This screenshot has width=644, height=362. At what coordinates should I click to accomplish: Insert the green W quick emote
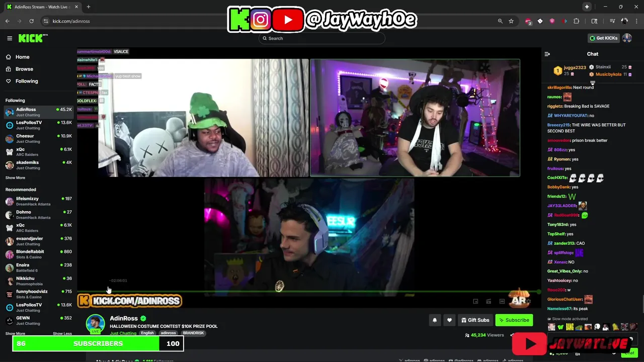coord(560,327)
